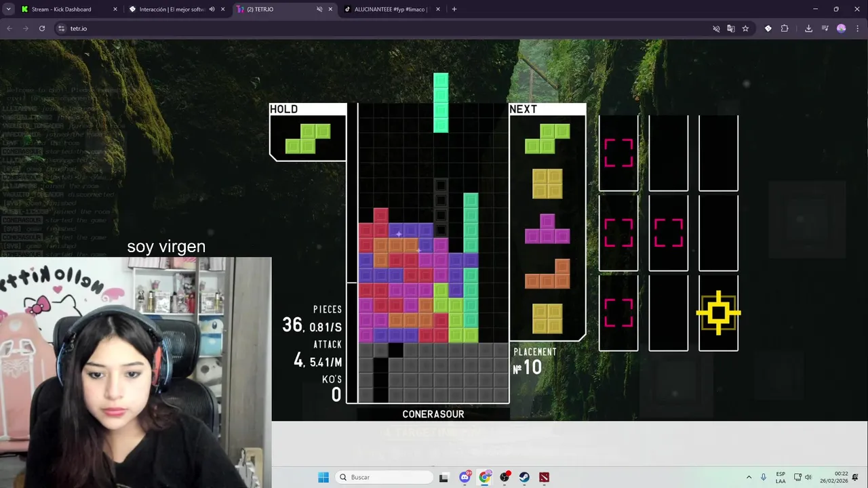Open OBS Studio from the taskbar
The width and height of the screenshot is (868, 488).
pyautogui.click(x=505, y=477)
